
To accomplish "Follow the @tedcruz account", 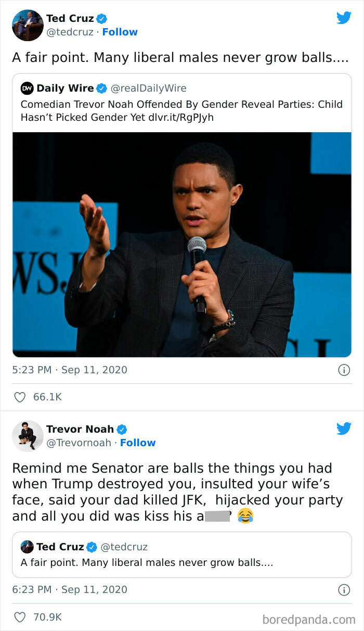I will point(120,32).
